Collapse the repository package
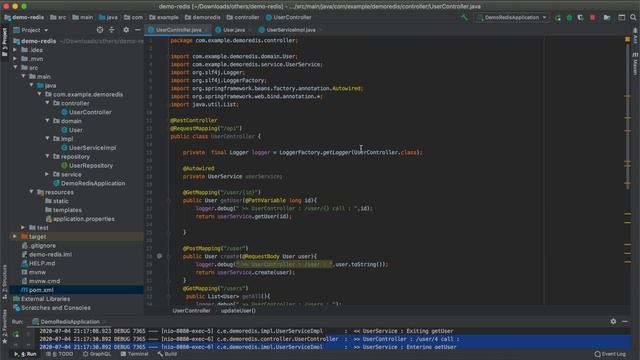640x360 pixels. click(x=47, y=156)
